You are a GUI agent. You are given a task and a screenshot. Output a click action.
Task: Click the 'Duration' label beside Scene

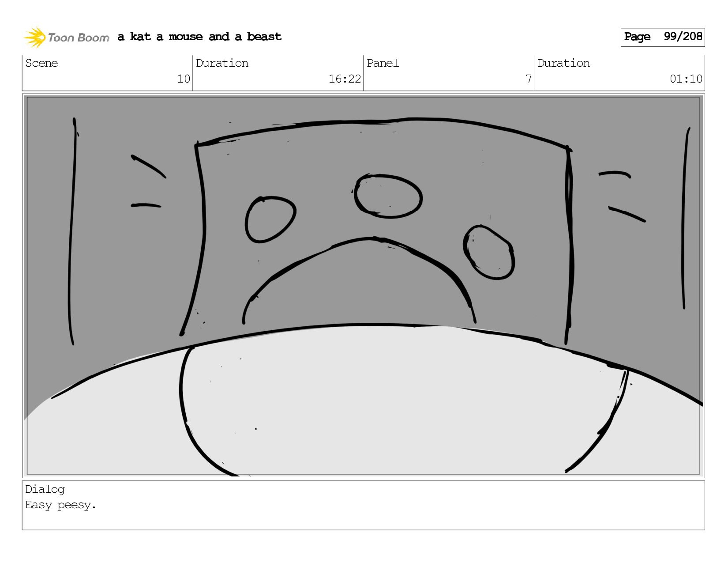222,63
